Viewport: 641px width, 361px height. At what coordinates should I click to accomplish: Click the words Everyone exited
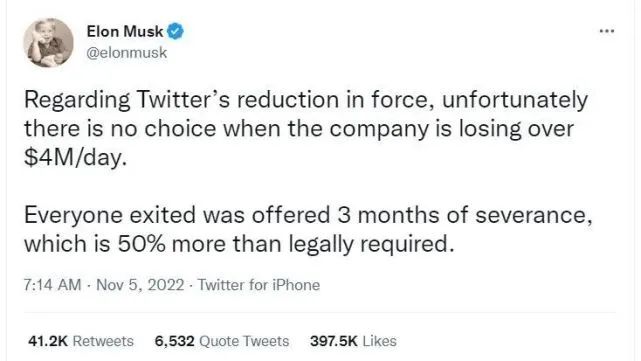coord(110,215)
